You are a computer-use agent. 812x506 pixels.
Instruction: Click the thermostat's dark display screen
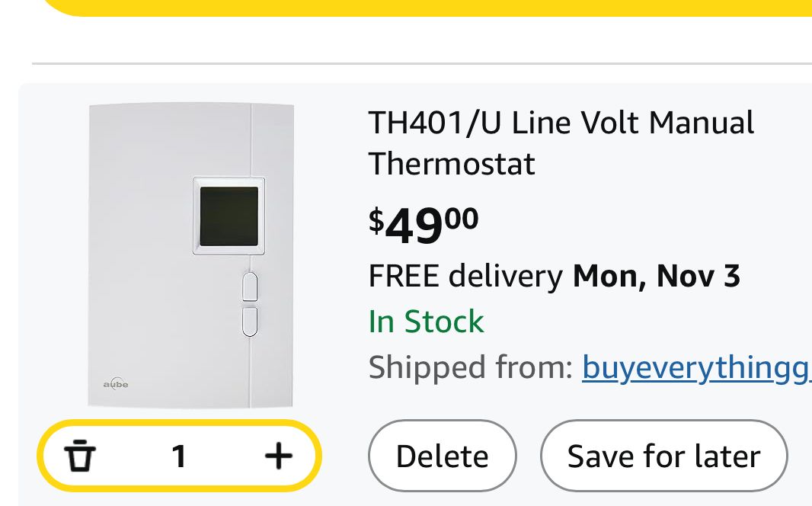[x=229, y=216]
